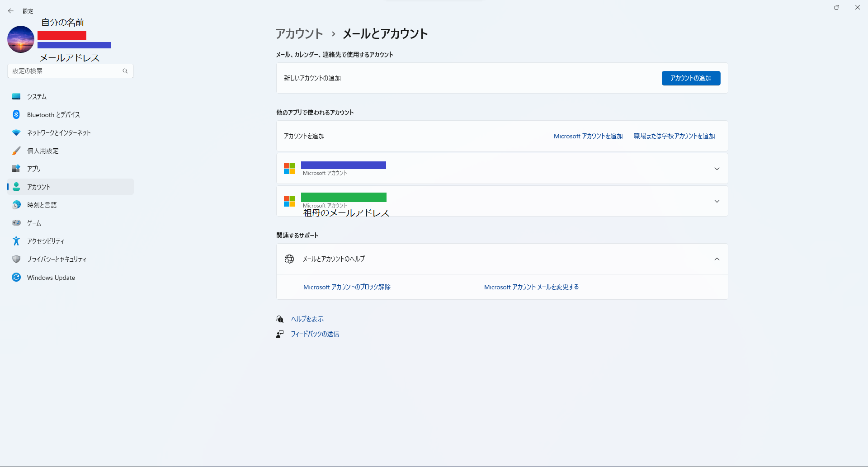This screenshot has height=467, width=868.
Task: Click the システム monitor icon
Action: (x=16, y=96)
